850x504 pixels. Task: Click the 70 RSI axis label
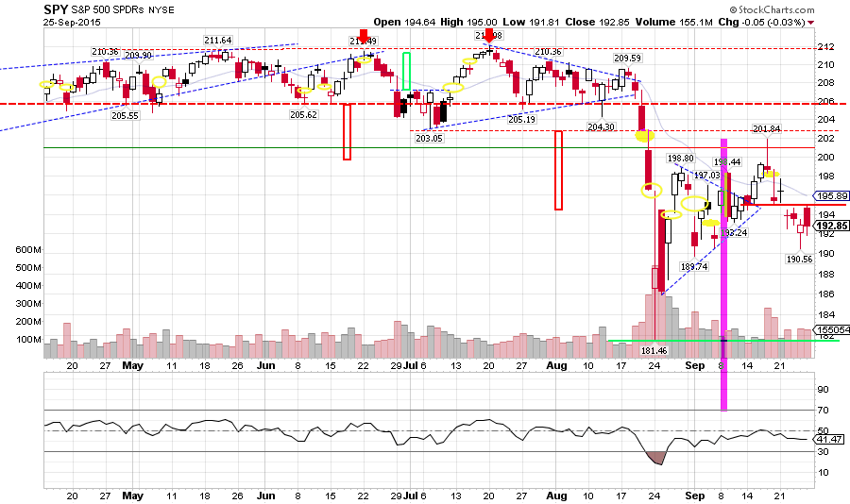pyautogui.click(x=823, y=411)
